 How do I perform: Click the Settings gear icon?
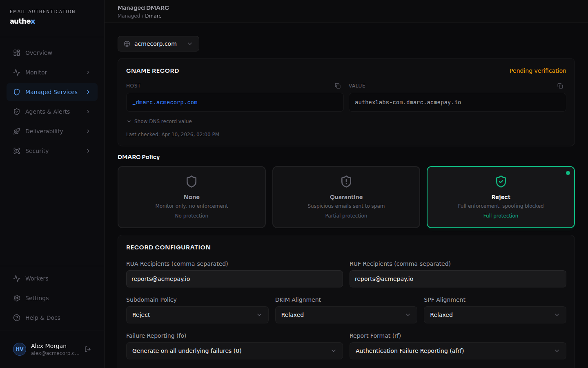point(17,298)
